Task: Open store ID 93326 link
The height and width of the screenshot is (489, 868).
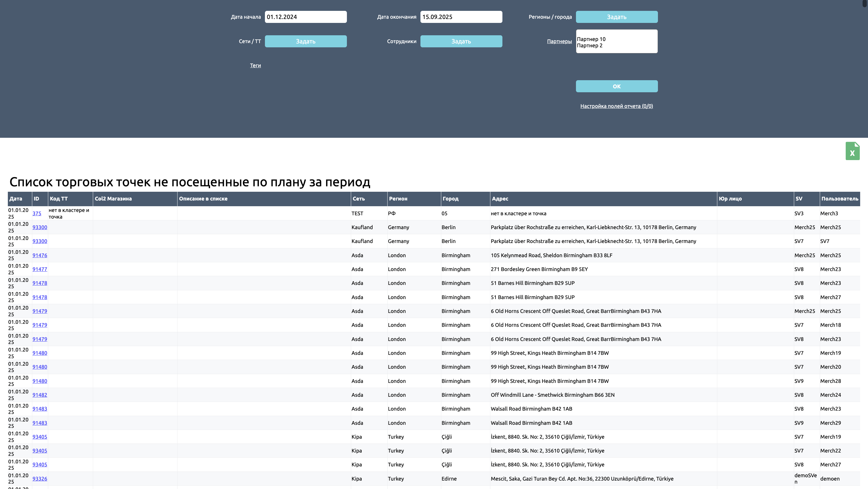Action: [x=40, y=478]
